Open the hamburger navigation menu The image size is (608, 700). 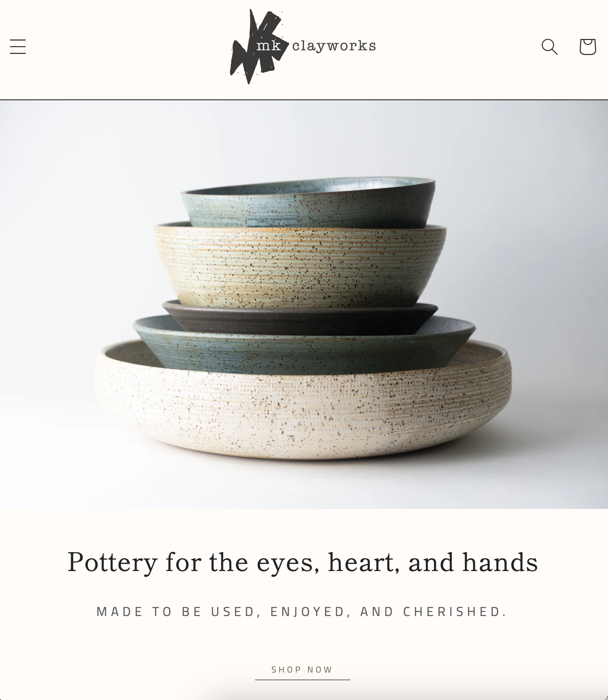click(18, 46)
